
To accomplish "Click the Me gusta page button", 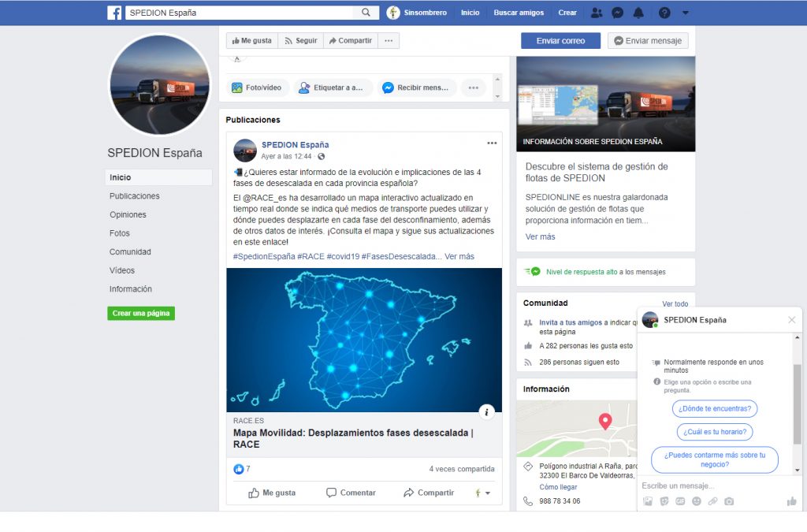I will click(x=252, y=41).
